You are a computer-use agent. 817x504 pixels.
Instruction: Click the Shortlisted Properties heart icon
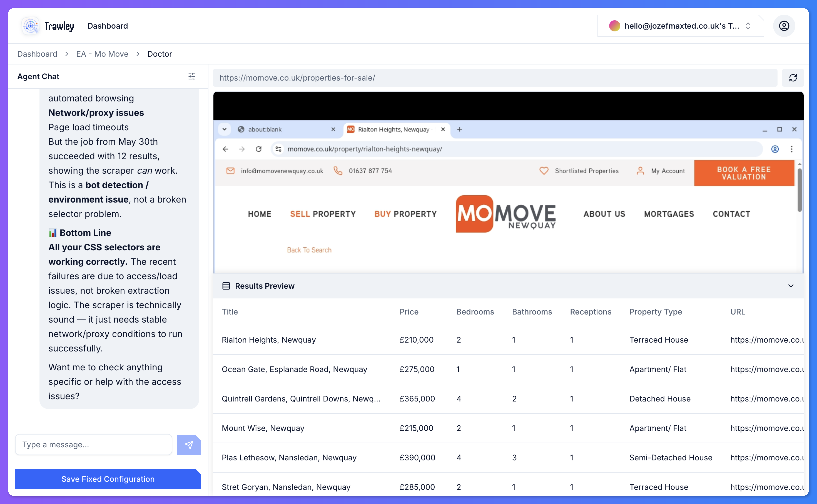[x=544, y=171]
